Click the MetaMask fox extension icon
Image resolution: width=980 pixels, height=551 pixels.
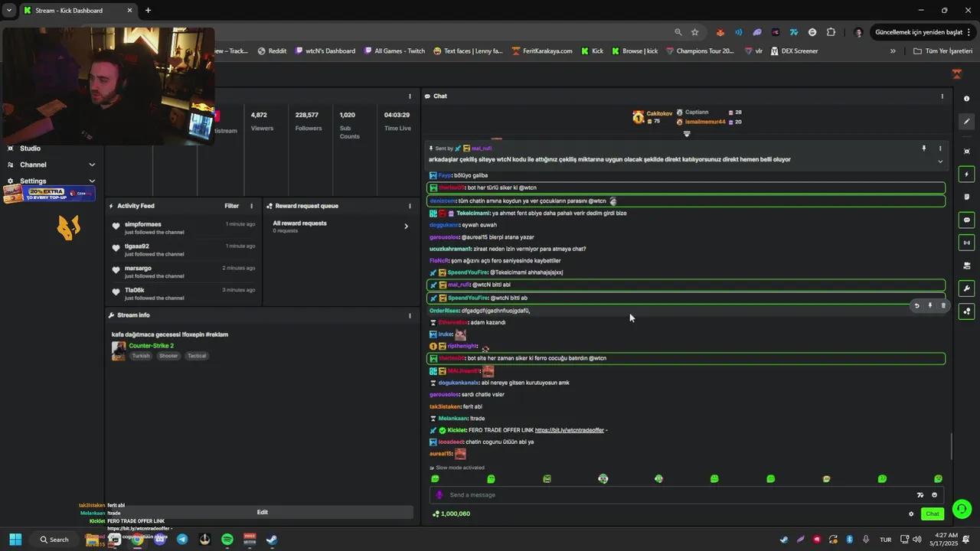coord(720,32)
